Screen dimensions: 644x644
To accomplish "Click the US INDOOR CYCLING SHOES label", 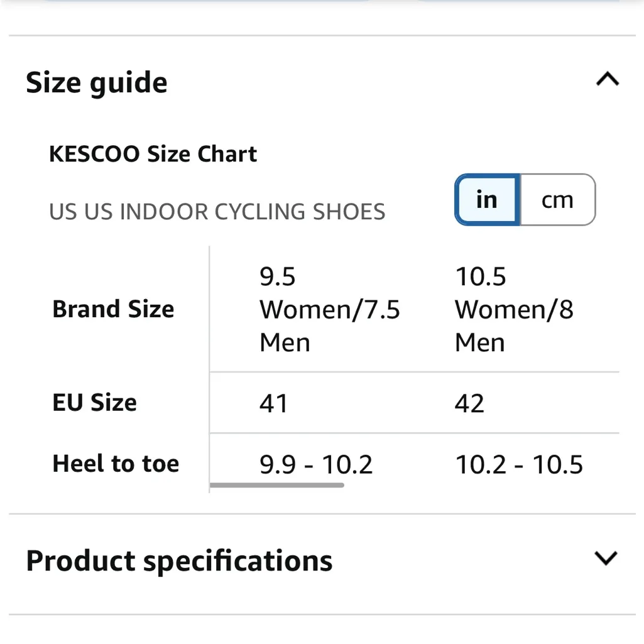I will coord(217,212).
